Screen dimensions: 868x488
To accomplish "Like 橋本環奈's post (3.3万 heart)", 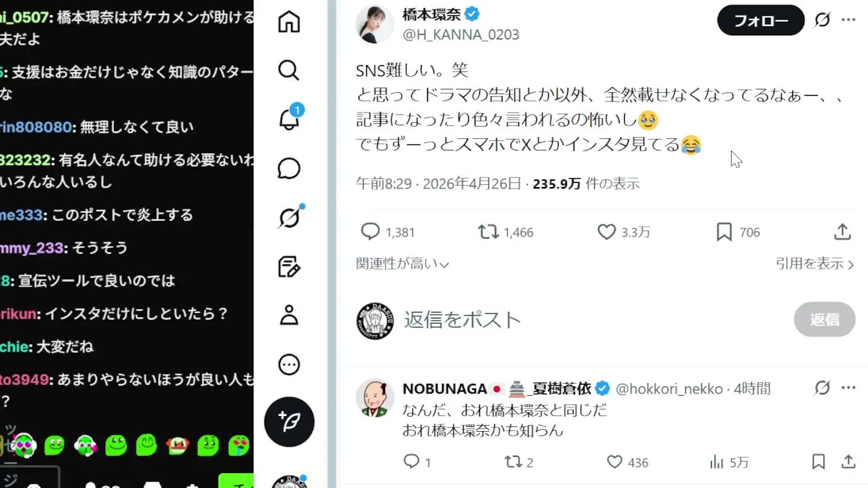I will pyautogui.click(x=623, y=232).
